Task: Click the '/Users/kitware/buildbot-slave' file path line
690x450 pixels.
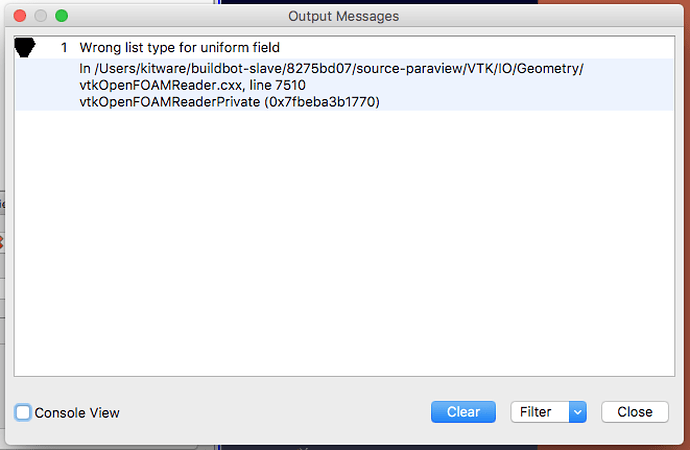Action: [x=331, y=68]
